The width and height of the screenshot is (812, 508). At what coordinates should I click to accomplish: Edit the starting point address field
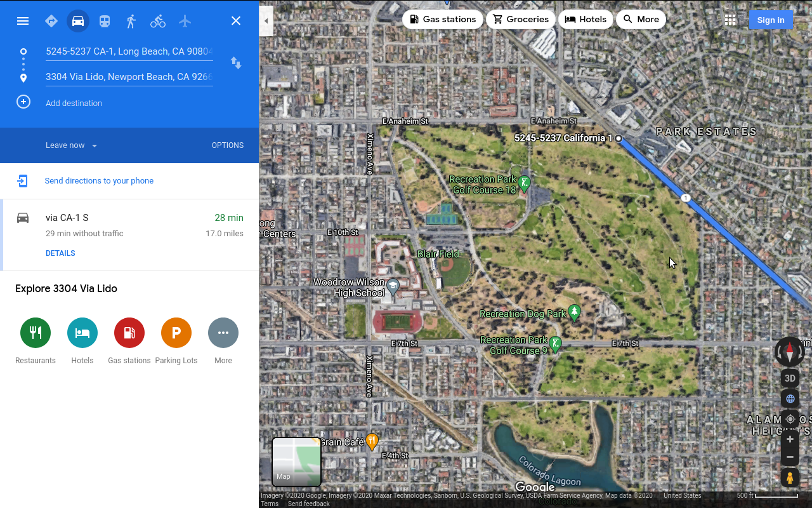point(129,51)
